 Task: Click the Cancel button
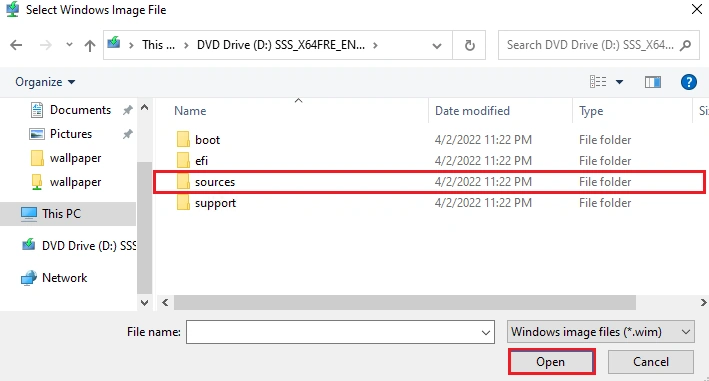(x=651, y=362)
